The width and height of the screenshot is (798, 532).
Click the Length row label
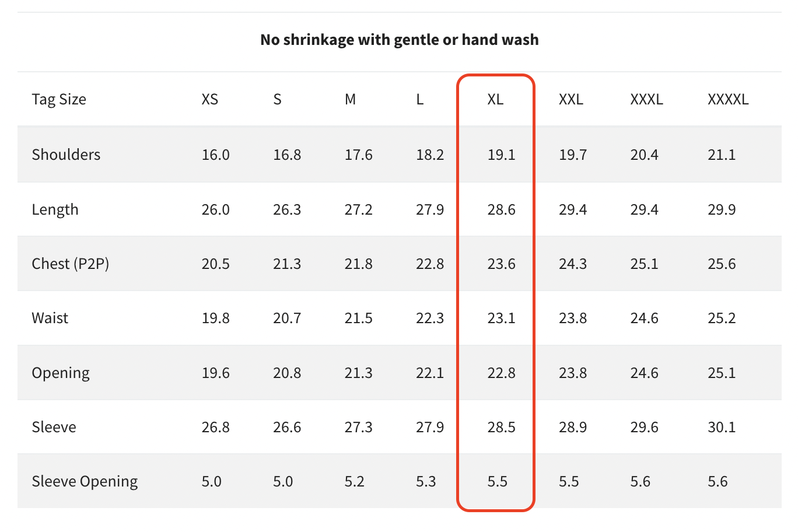pyautogui.click(x=55, y=209)
